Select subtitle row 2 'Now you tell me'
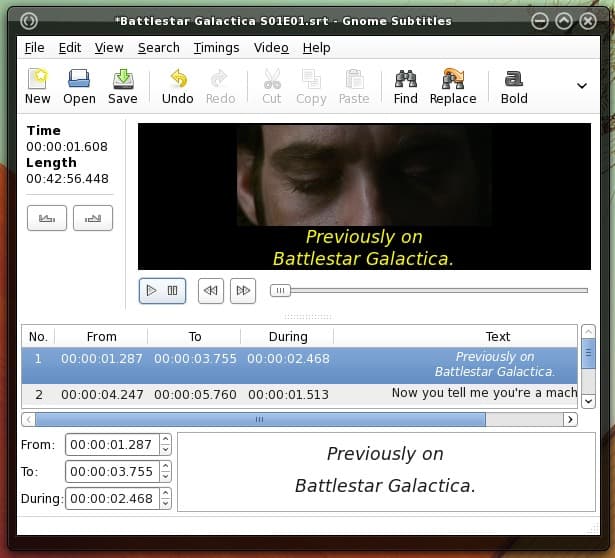615x558 pixels. pyautogui.click(x=300, y=394)
